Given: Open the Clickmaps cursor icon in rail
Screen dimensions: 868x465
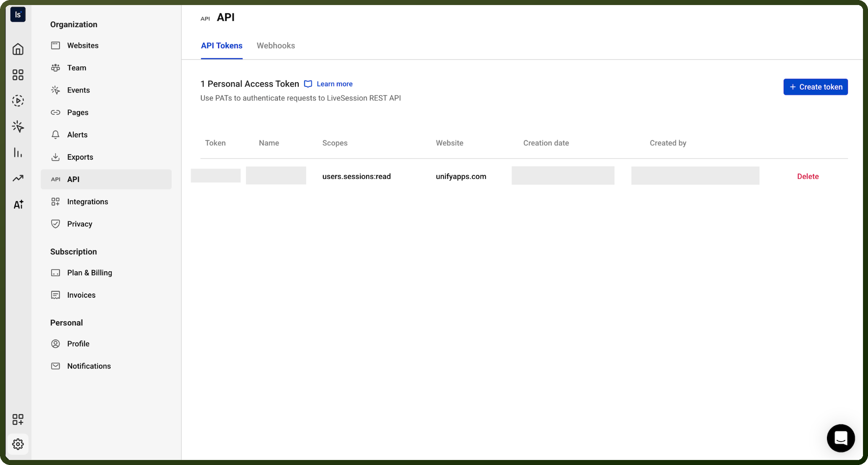Looking at the screenshot, I should coord(18,127).
